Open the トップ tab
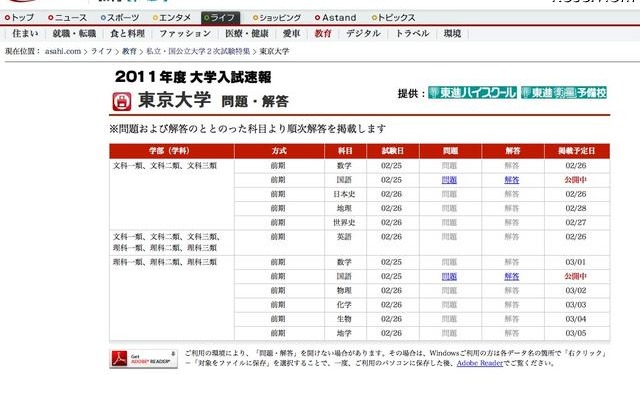The width and height of the screenshot is (640, 400). pyautogui.click(x=19, y=18)
